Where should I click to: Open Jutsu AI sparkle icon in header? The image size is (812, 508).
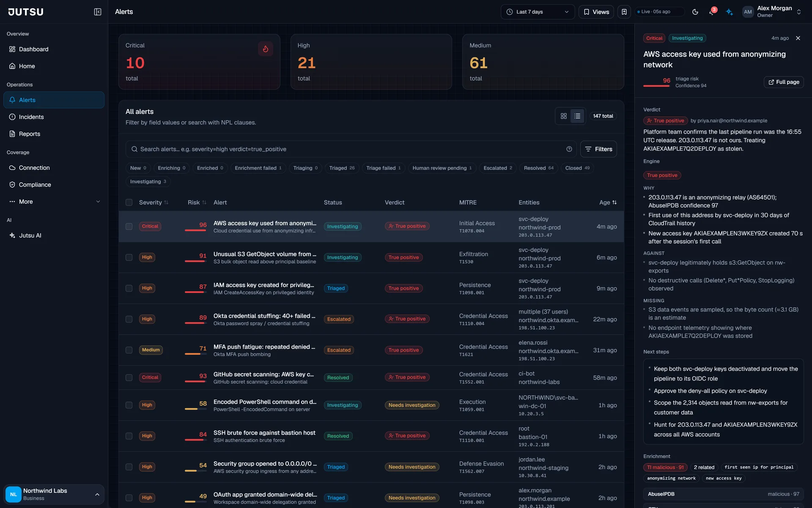[730, 12]
